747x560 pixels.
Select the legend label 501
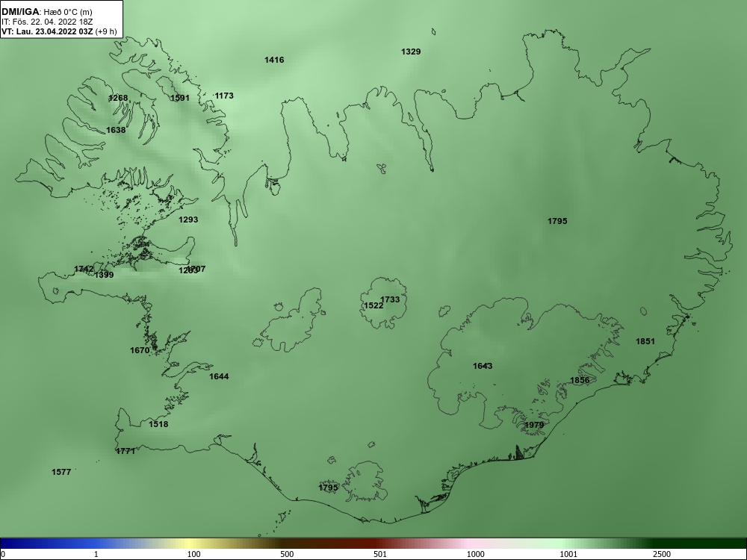point(379,554)
